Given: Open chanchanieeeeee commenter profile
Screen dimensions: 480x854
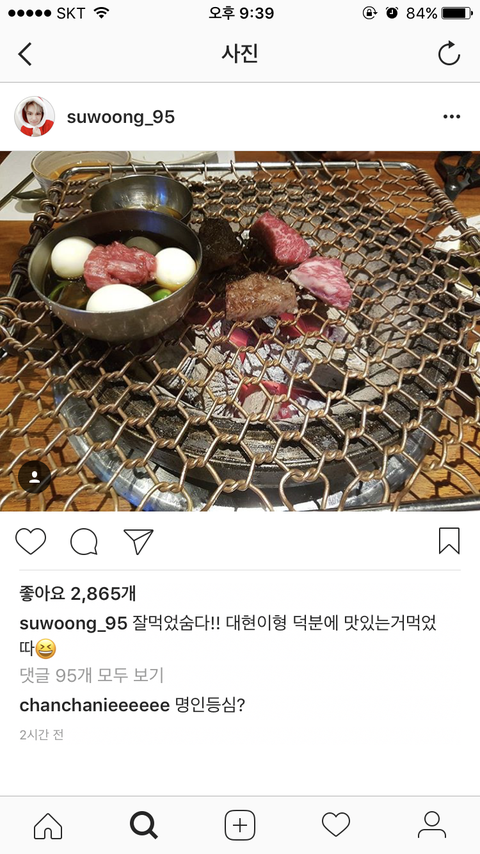Looking at the screenshot, I should pos(94,705).
